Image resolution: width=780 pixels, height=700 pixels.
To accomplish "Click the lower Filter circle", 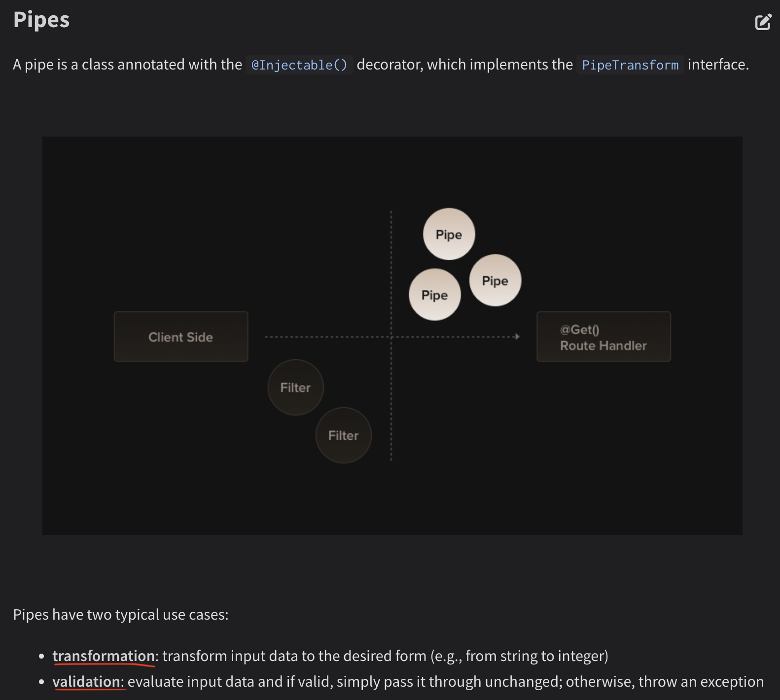I will pos(343,435).
